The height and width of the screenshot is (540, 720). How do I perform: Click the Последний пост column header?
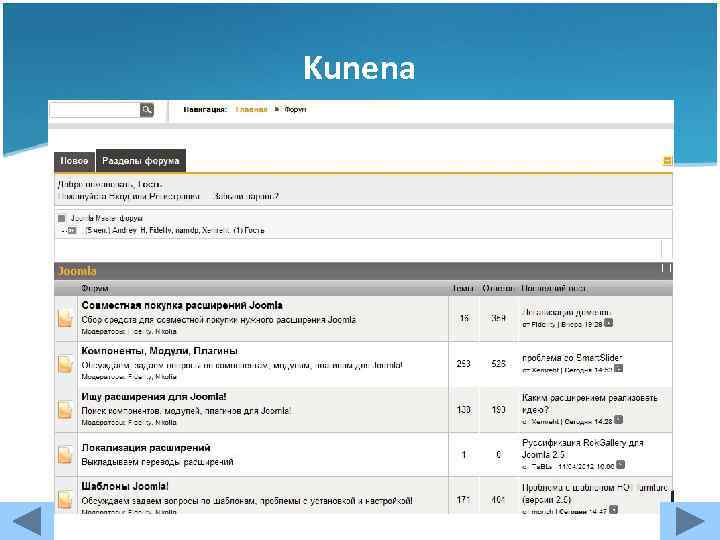click(553, 288)
